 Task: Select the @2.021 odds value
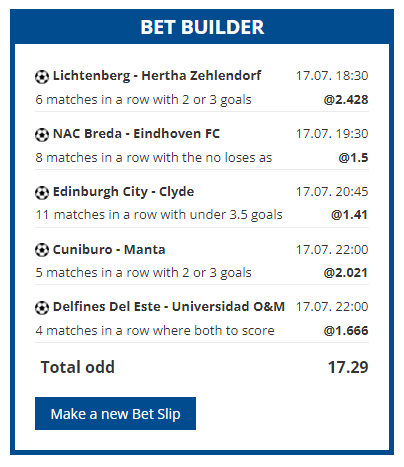pos(346,273)
